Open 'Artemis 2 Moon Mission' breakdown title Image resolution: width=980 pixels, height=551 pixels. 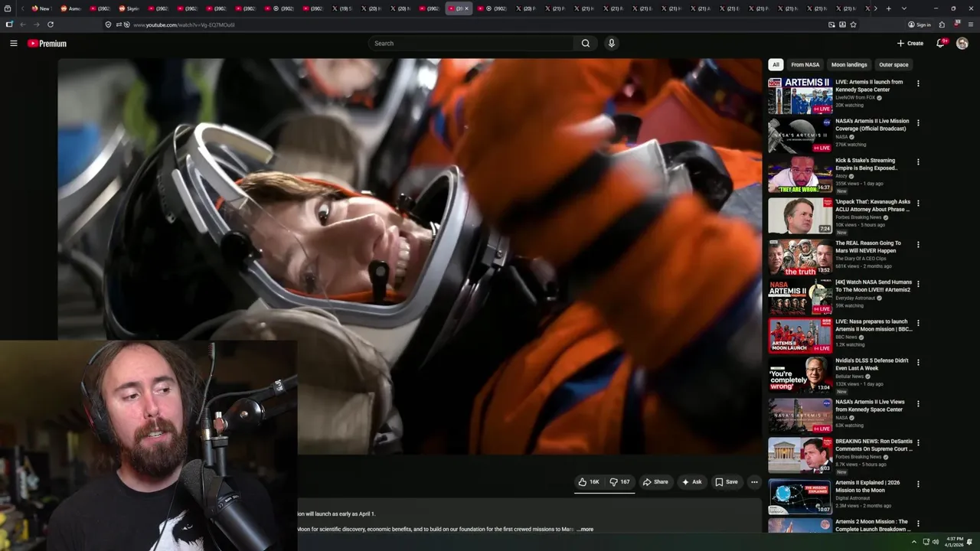pyautogui.click(x=872, y=525)
